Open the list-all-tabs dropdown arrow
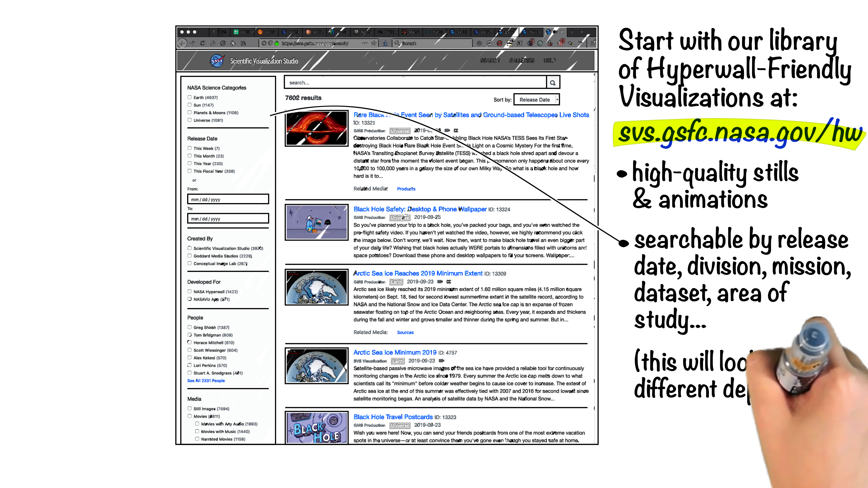This screenshot has width=868, height=488. tap(581, 32)
